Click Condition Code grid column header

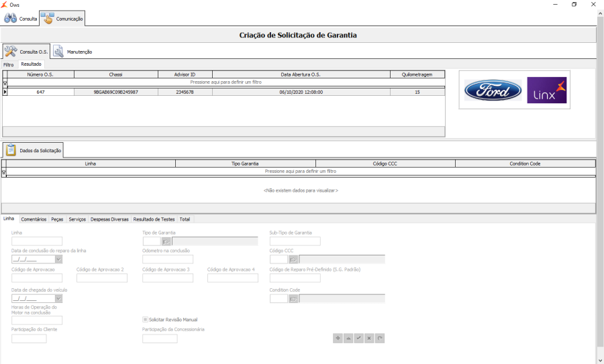coord(525,164)
